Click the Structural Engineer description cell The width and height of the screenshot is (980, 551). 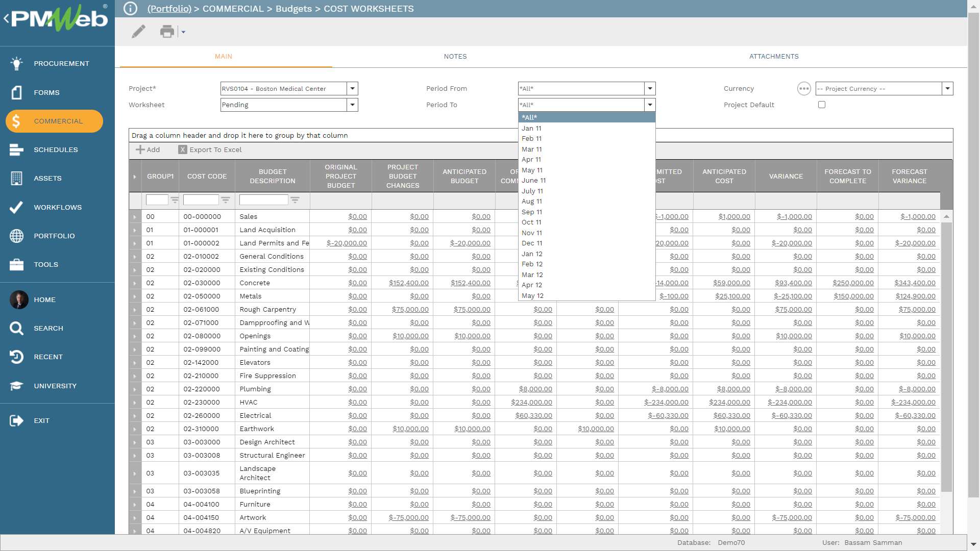tap(272, 456)
